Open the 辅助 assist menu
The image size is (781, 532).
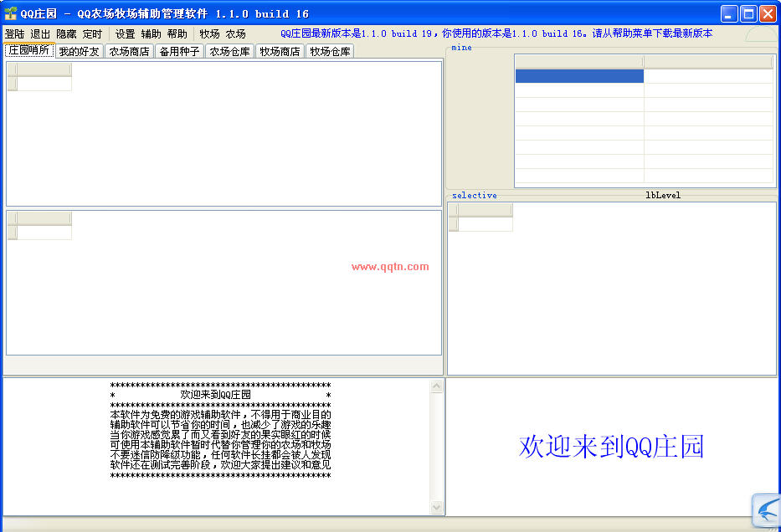click(151, 33)
